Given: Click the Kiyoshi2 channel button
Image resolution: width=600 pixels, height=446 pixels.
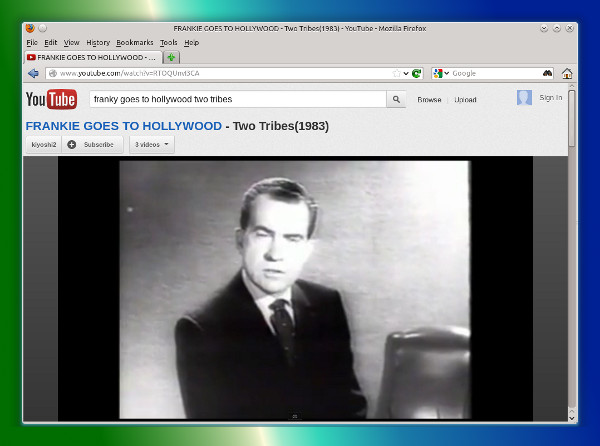Looking at the screenshot, I should click(x=44, y=145).
